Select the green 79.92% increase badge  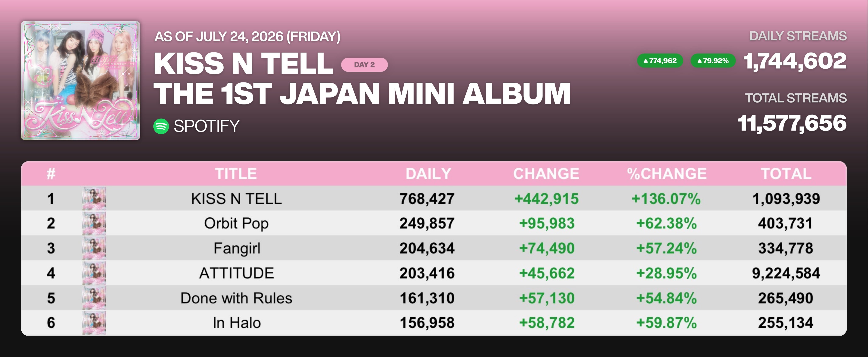[713, 61]
